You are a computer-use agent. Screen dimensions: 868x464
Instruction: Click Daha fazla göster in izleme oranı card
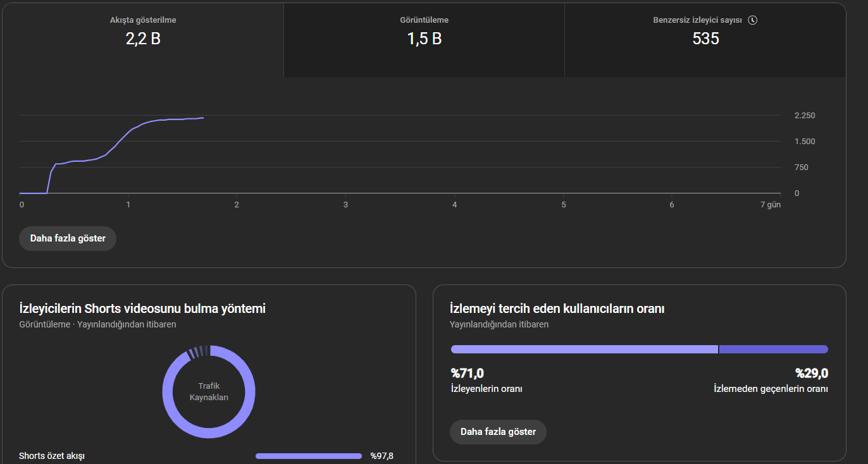click(498, 432)
